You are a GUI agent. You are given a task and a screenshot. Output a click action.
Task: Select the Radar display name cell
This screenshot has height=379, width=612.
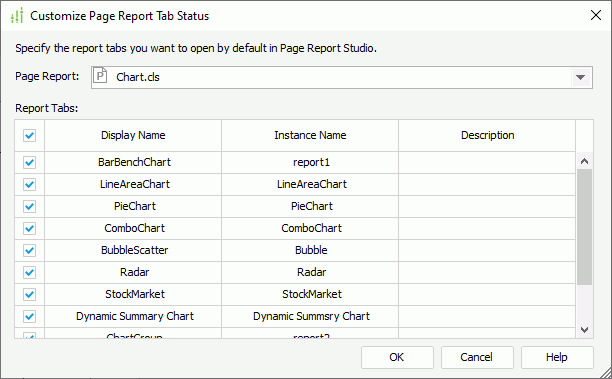pyautogui.click(x=133, y=272)
